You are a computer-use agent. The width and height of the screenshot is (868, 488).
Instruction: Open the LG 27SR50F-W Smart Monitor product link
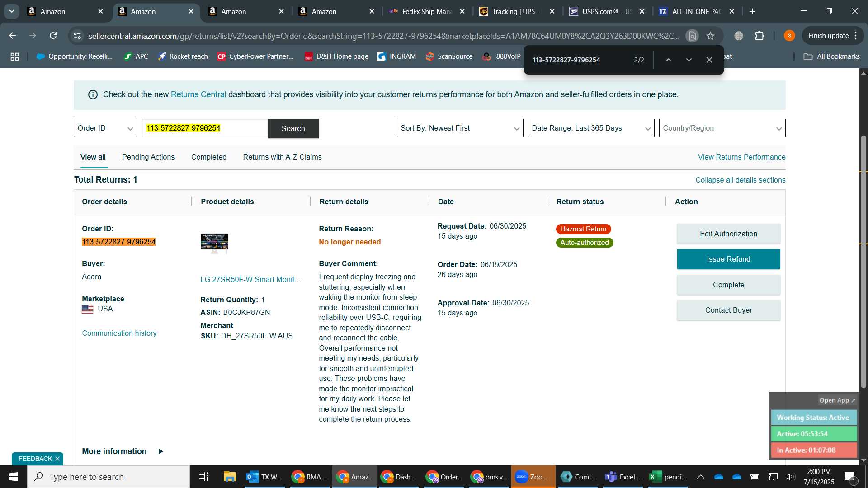pos(250,279)
